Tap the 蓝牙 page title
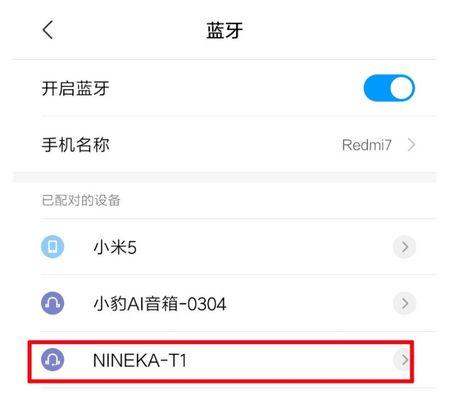 225,30
